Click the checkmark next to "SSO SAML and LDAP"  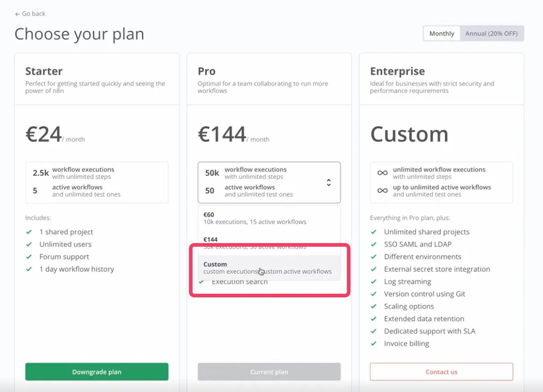373,244
